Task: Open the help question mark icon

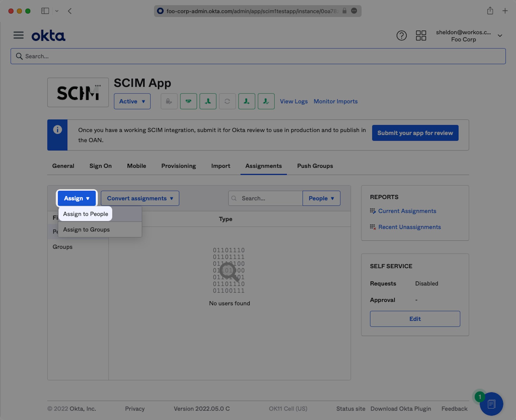Action: (x=401, y=35)
